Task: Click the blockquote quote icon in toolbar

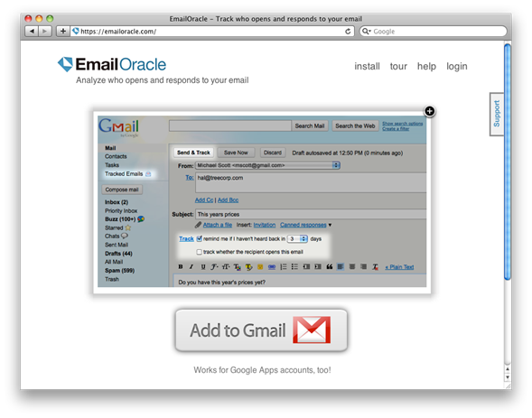Action: pos(329,267)
